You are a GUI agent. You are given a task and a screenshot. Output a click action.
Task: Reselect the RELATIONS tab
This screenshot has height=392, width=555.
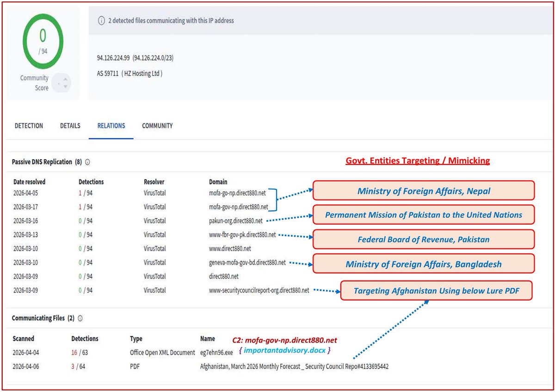tap(111, 125)
